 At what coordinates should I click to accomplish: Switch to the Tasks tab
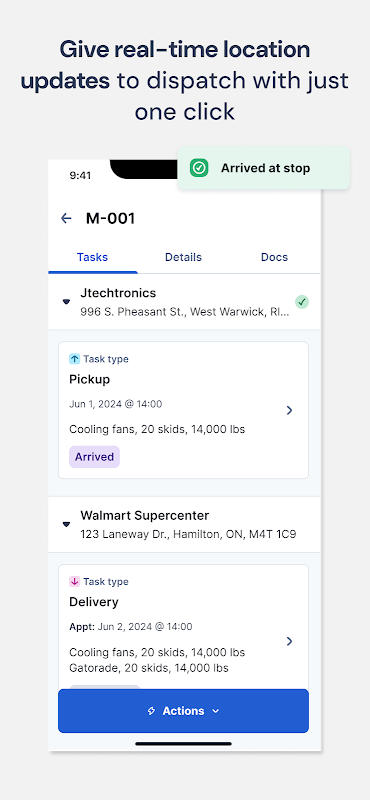[92, 257]
